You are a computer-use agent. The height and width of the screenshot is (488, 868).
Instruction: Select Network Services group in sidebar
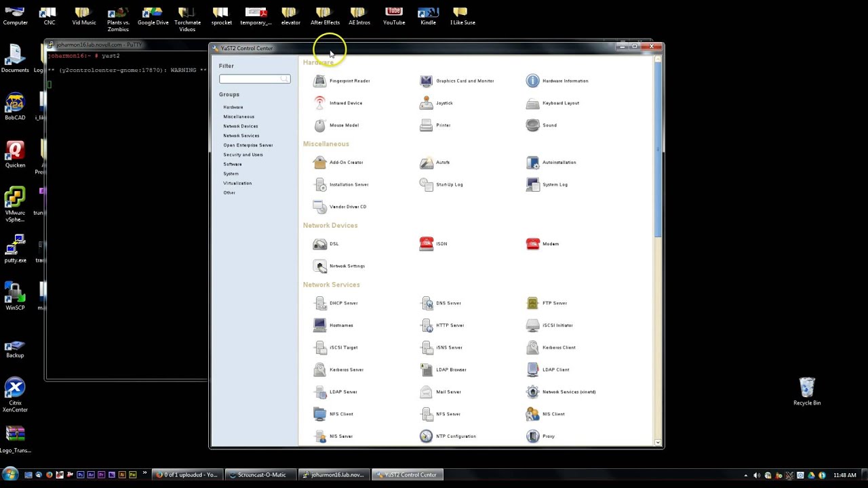click(x=241, y=136)
